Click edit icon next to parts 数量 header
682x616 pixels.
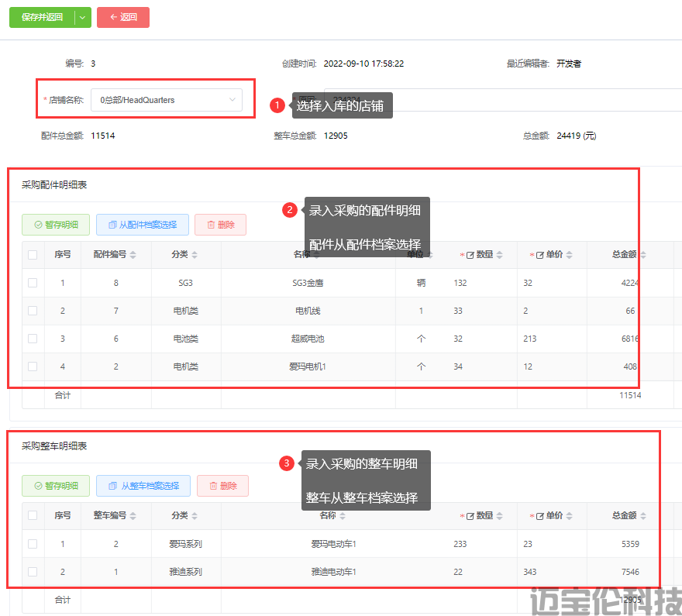point(470,255)
